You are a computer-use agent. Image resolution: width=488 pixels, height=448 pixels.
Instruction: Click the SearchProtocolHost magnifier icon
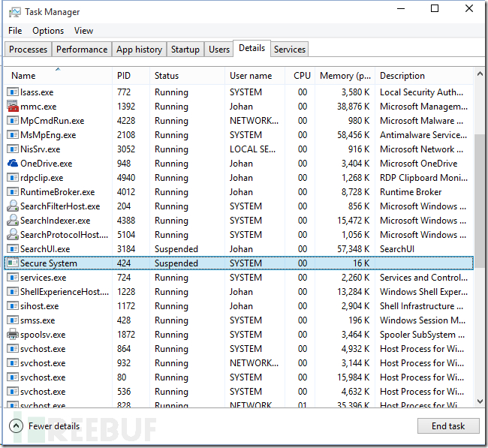13,235
